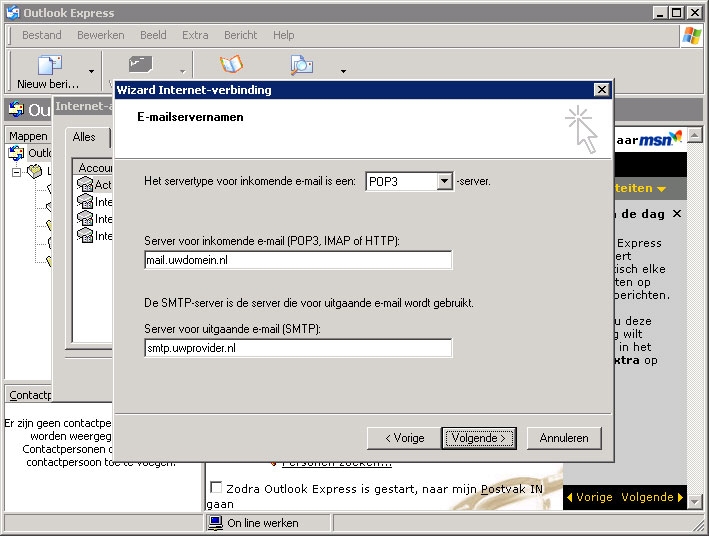Viewport: 709px width, 536px height.
Task: Click the incoming mail server field
Action: pyautogui.click(x=298, y=260)
